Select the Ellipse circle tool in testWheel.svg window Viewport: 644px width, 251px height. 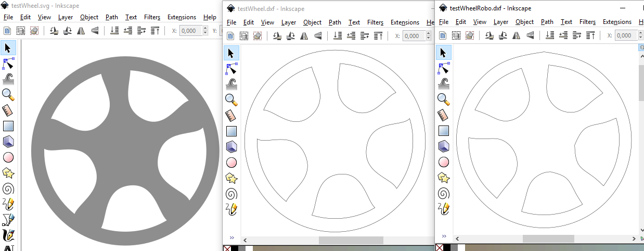8,157
